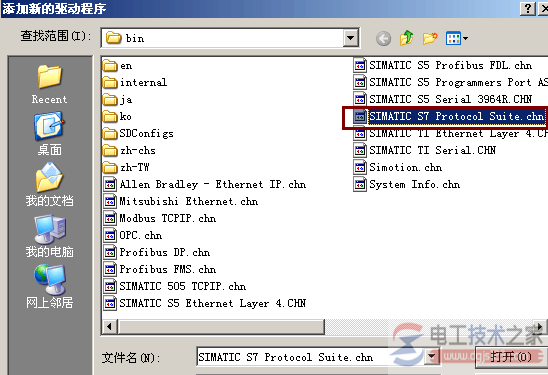Screen dimensions: 548x375
Task: Open 我的文档 in sidebar
Action: pos(49,185)
